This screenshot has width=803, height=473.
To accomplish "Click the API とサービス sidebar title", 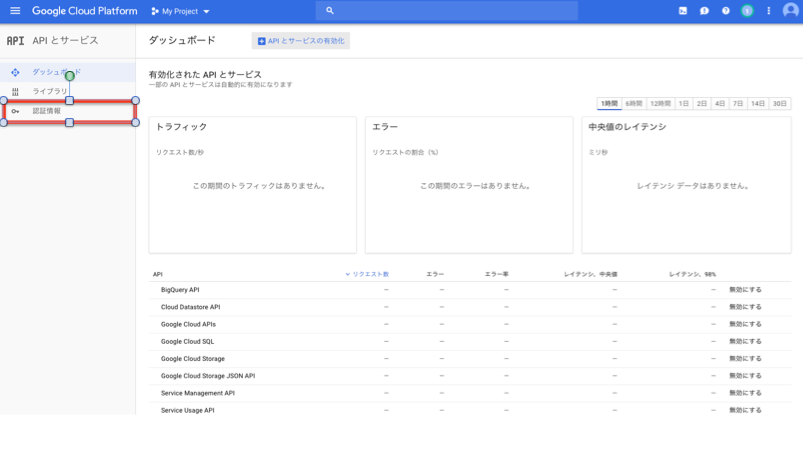I will [x=65, y=40].
